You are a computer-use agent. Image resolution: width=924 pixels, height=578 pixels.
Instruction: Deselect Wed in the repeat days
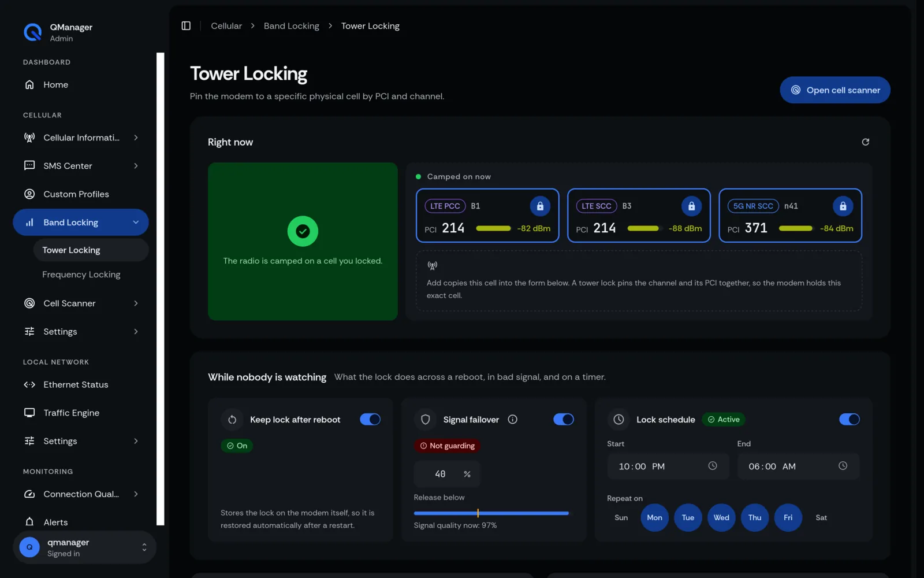point(721,517)
